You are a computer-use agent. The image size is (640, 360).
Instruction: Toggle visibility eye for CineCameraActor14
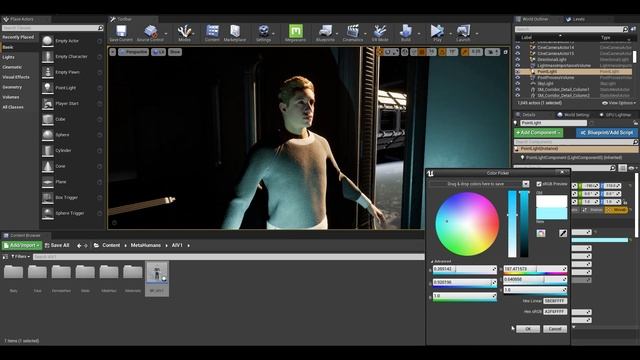518,47
